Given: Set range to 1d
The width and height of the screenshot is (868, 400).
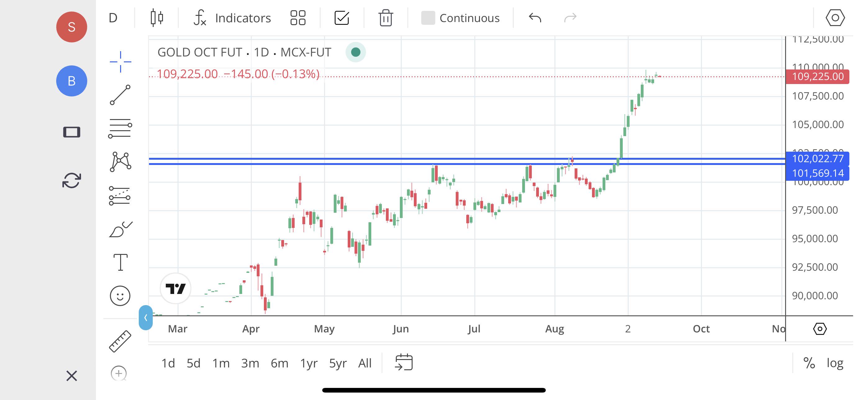Looking at the screenshot, I should coord(168,363).
